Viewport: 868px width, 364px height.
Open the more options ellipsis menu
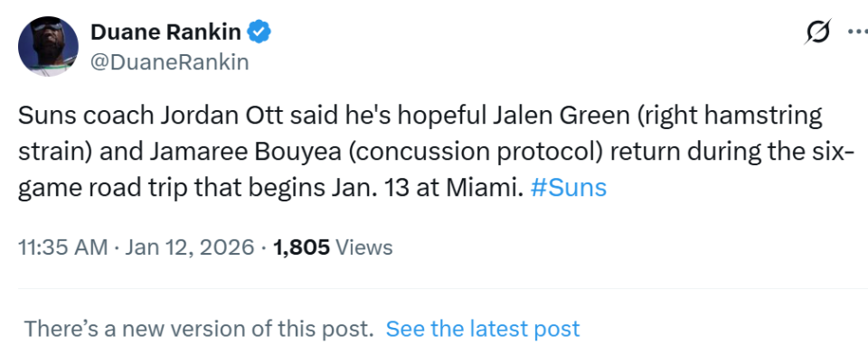855,33
